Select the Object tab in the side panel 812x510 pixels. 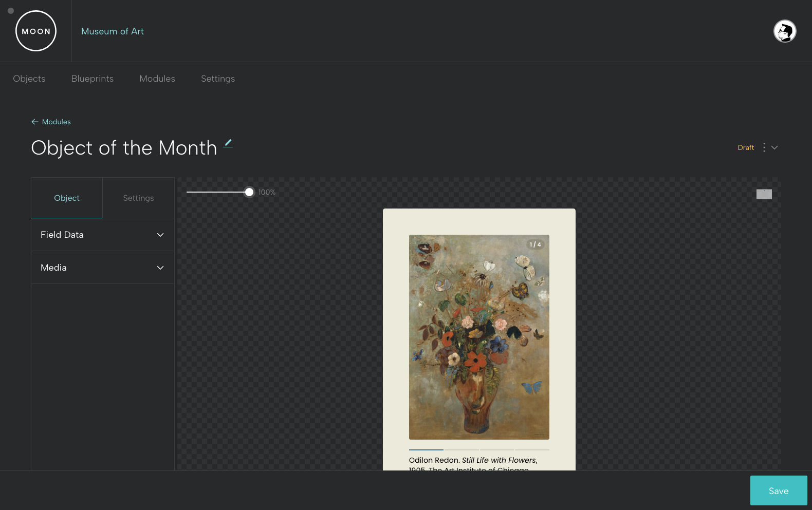[x=67, y=198]
